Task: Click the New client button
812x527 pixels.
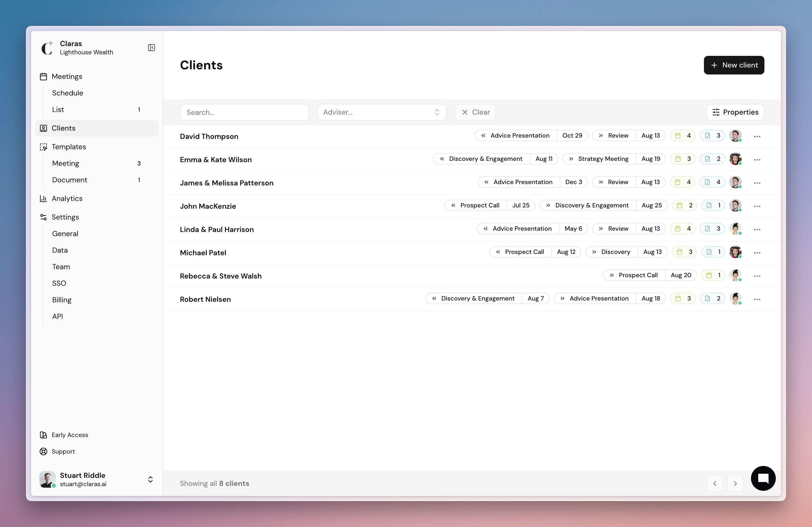Action: (x=734, y=65)
